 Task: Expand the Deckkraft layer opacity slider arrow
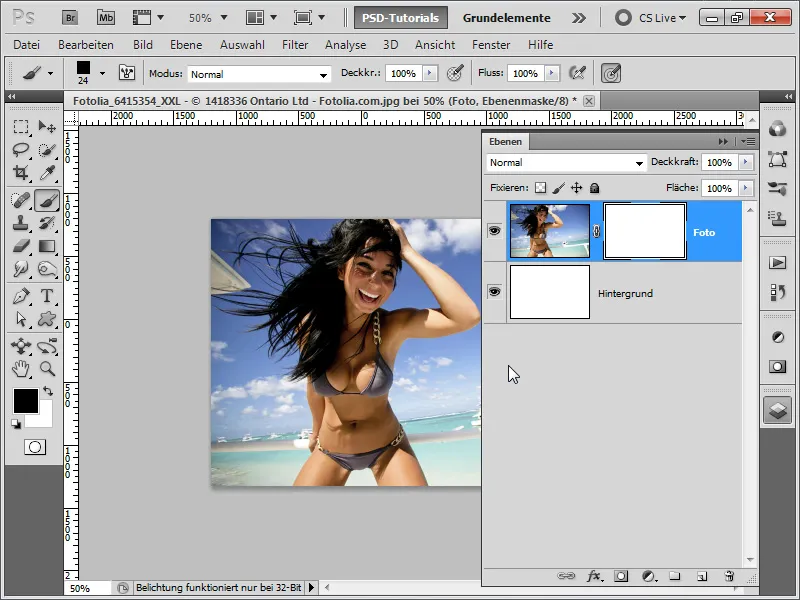point(745,162)
